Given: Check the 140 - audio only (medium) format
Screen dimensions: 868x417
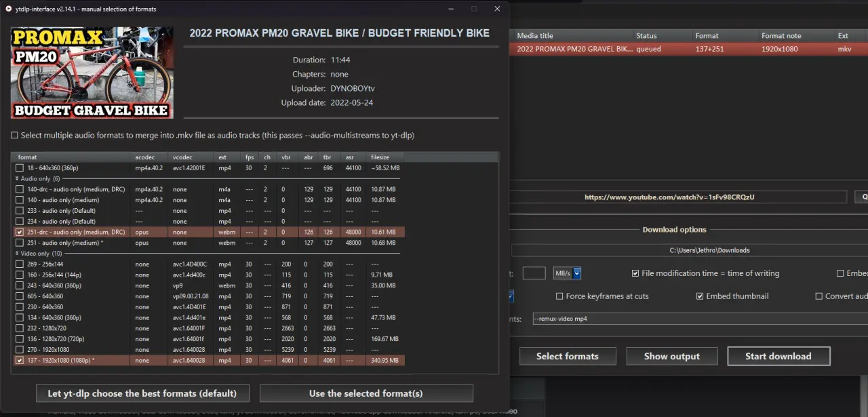Looking at the screenshot, I should pos(20,200).
